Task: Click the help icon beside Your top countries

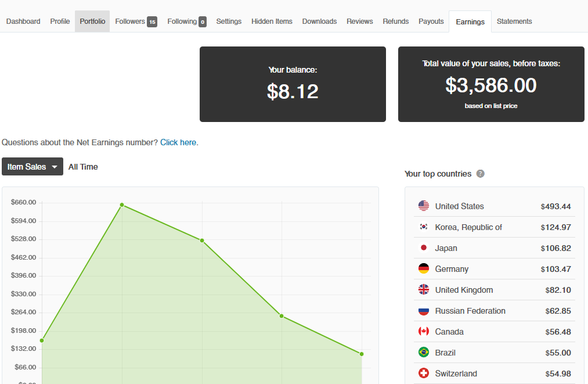Action: (x=480, y=174)
